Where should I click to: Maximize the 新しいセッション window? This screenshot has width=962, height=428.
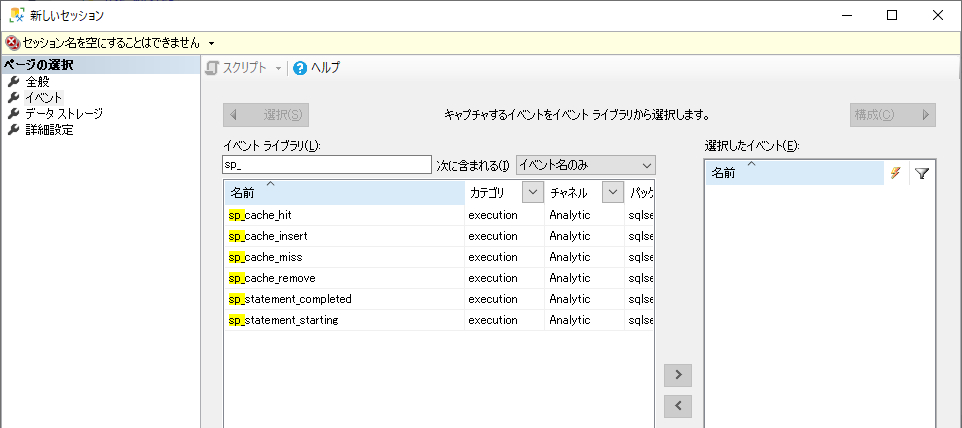pyautogui.click(x=892, y=15)
